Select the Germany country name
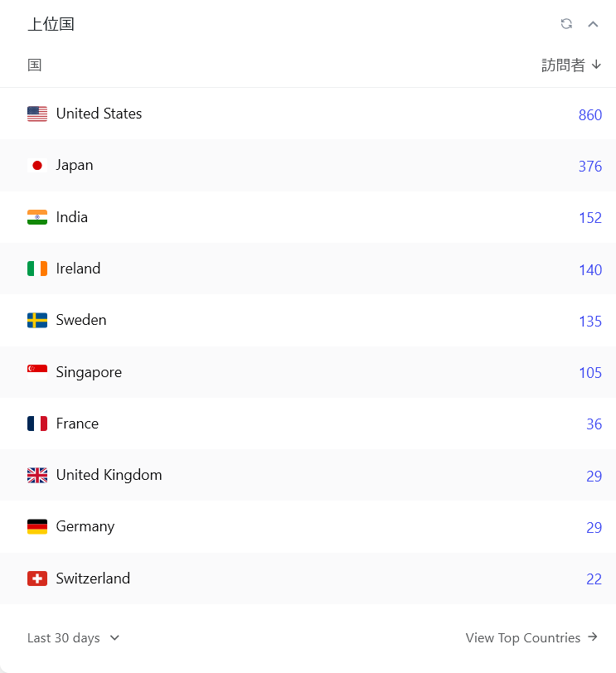Screen dimensions: 616x673 pos(85,526)
